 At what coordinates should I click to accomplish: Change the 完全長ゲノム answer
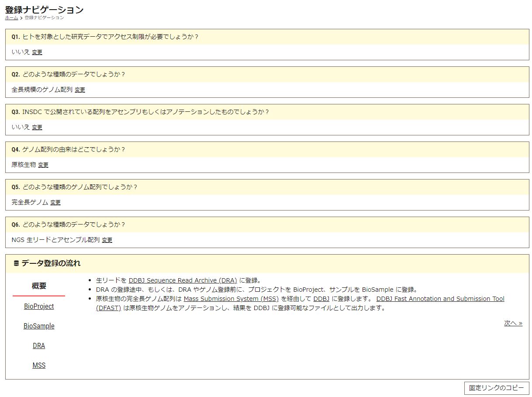tap(55, 203)
